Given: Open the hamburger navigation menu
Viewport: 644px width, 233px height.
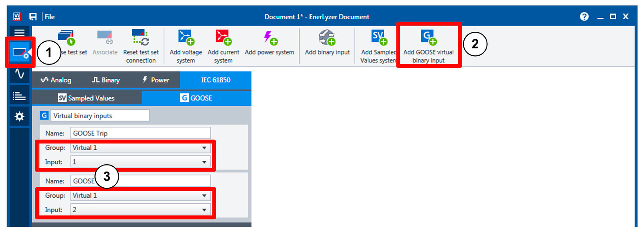Looking at the screenshot, I should [x=20, y=33].
